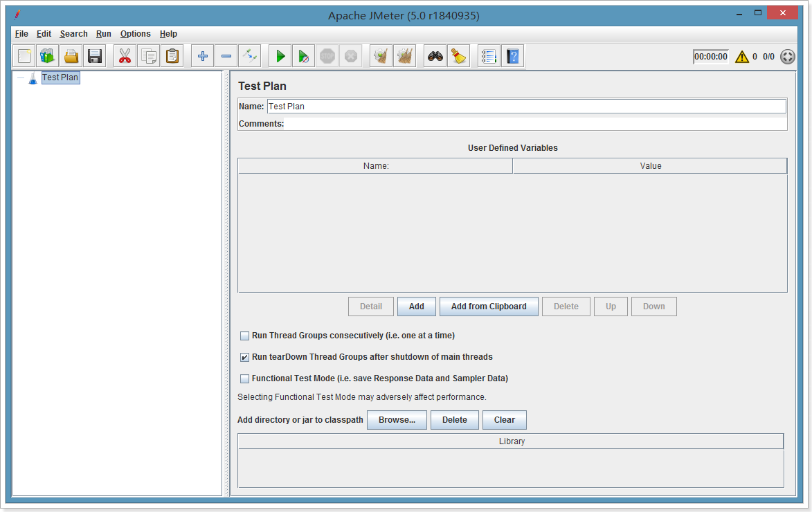Click the Name: column header
The width and height of the screenshot is (812, 512).
click(375, 166)
